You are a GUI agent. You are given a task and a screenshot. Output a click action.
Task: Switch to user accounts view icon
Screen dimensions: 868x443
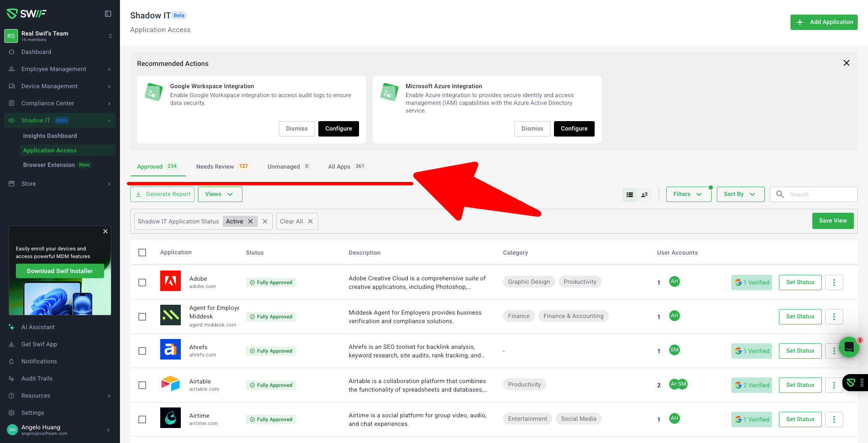(x=644, y=195)
